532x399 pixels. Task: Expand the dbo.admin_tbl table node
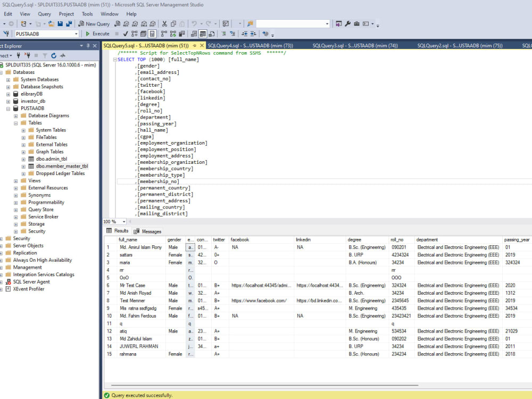coord(23,159)
